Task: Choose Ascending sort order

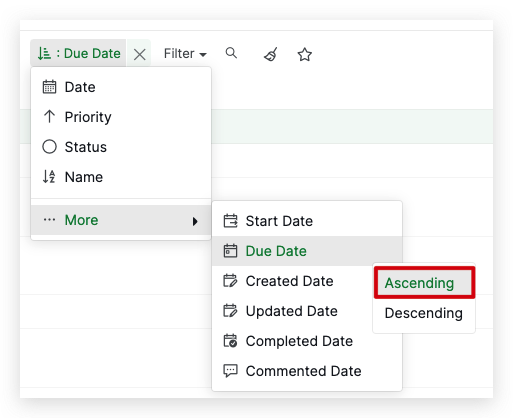Action: pyautogui.click(x=424, y=283)
